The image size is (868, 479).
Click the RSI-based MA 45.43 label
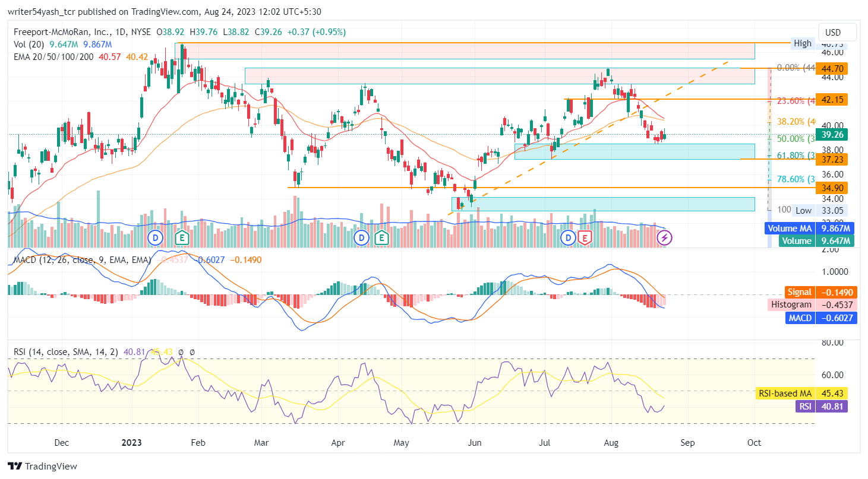pos(801,394)
